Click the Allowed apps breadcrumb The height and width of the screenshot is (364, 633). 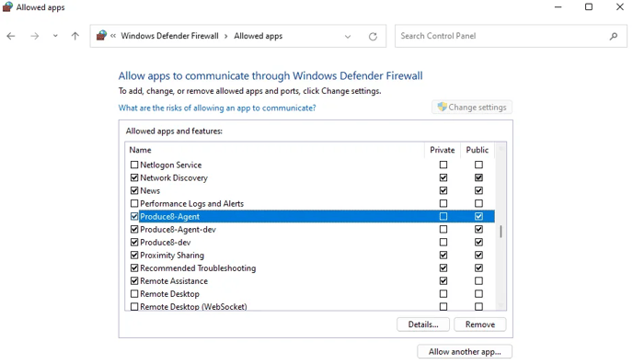click(259, 36)
